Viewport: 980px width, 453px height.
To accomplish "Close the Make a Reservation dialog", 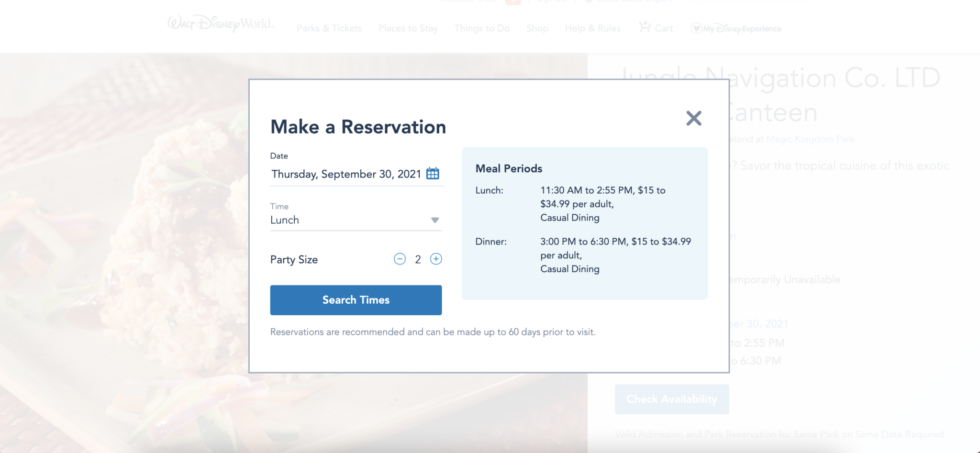I will (x=693, y=118).
